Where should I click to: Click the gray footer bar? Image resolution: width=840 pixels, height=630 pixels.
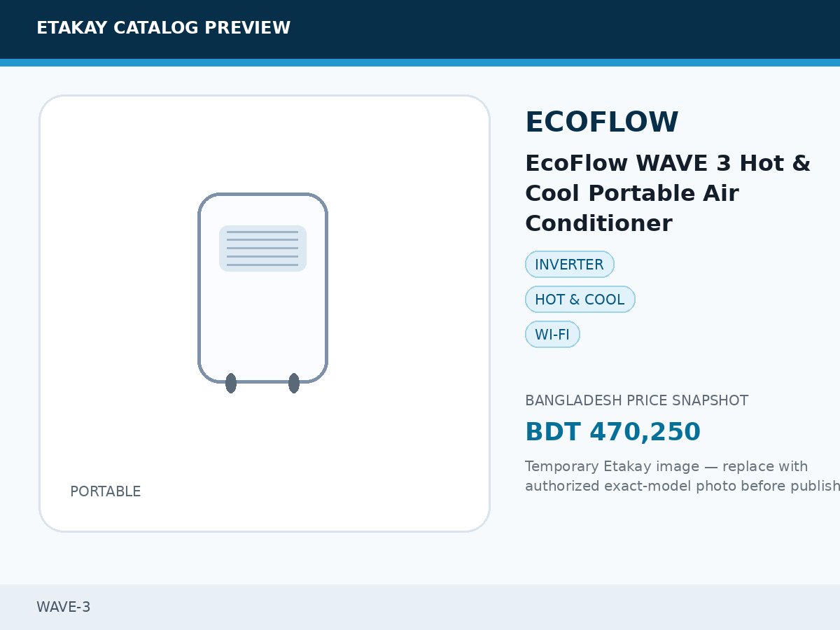tap(420, 607)
